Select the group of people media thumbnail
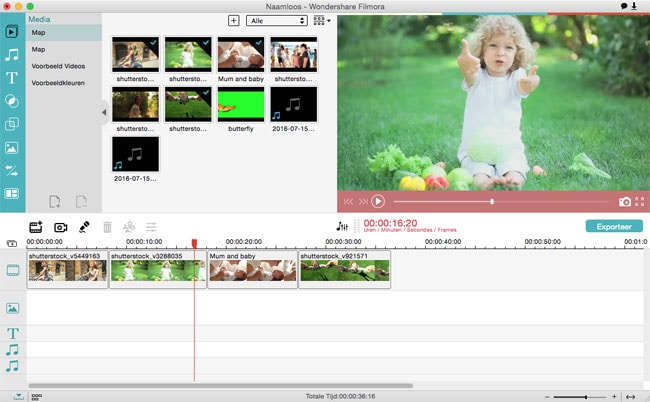This screenshot has width=650, height=402. (293, 54)
